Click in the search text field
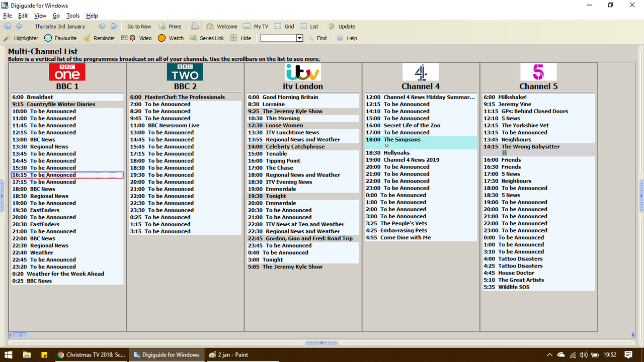The height and width of the screenshot is (362, 644). point(278,38)
